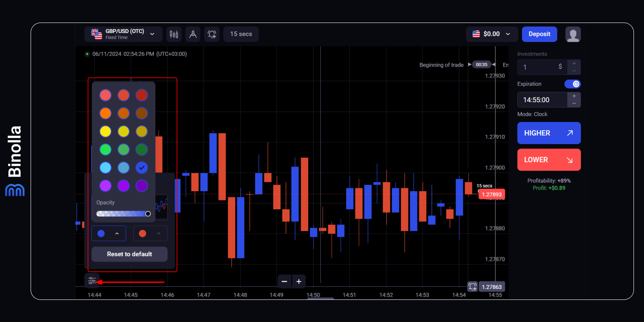This screenshot has width=644, height=322.
Task: Adjust the Opacity slider handle
Action: [x=148, y=214]
